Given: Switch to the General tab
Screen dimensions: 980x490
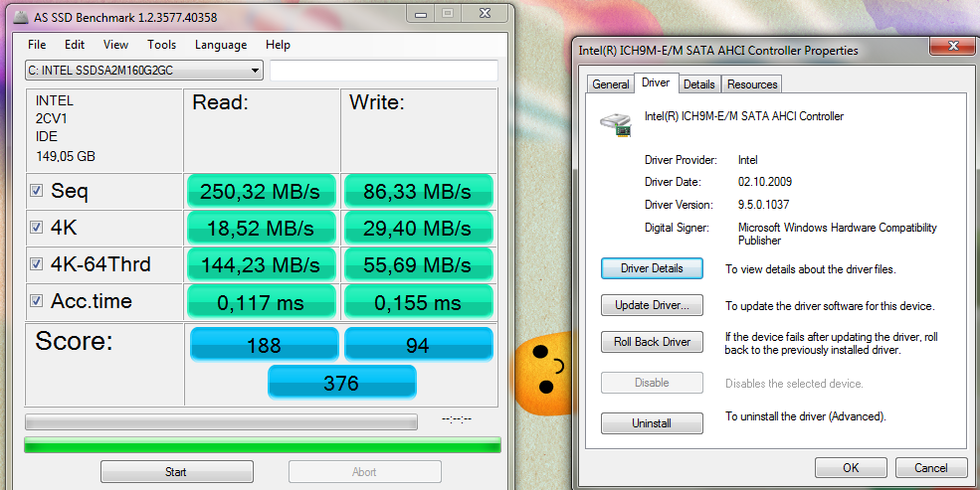Looking at the screenshot, I should coord(611,84).
